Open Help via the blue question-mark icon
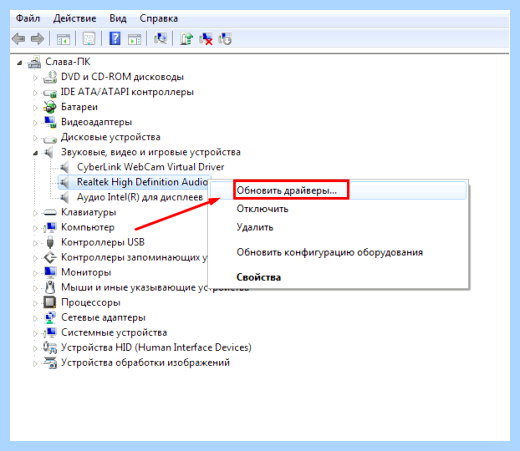This screenshot has width=520, height=451. (x=115, y=39)
